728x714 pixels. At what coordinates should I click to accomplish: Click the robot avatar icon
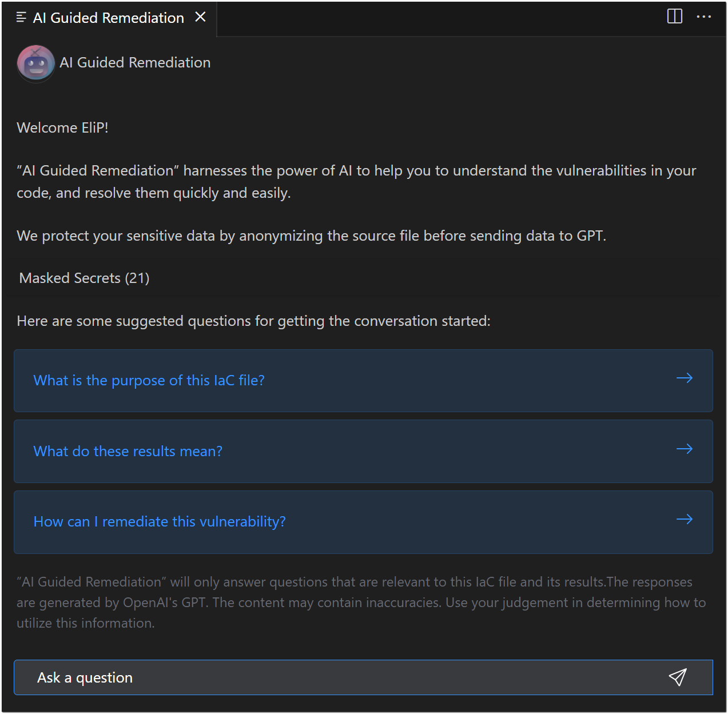(x=36, y=63)
